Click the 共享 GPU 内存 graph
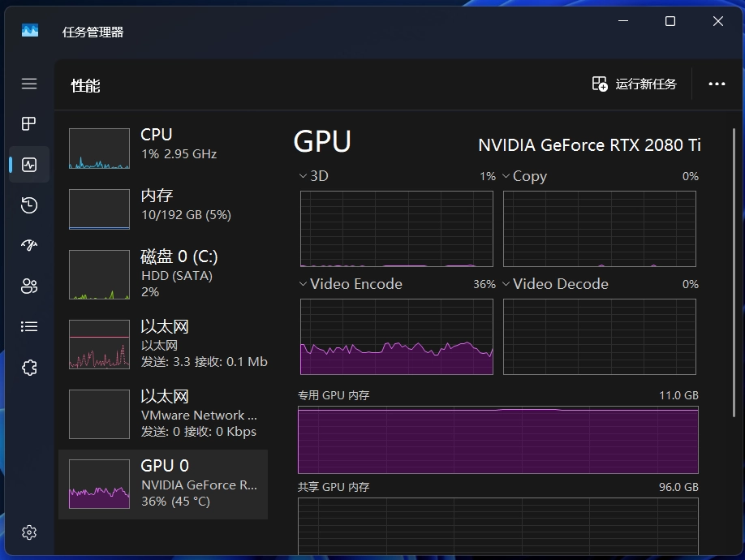The height and width of the screenshot is (560, 745). pos(498,526)
